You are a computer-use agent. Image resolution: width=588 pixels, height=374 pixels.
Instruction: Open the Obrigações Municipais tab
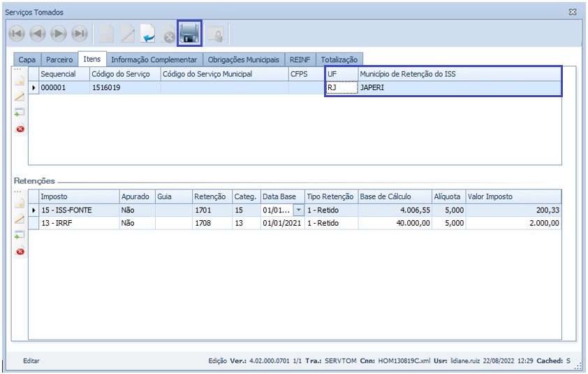coord(243,60)
